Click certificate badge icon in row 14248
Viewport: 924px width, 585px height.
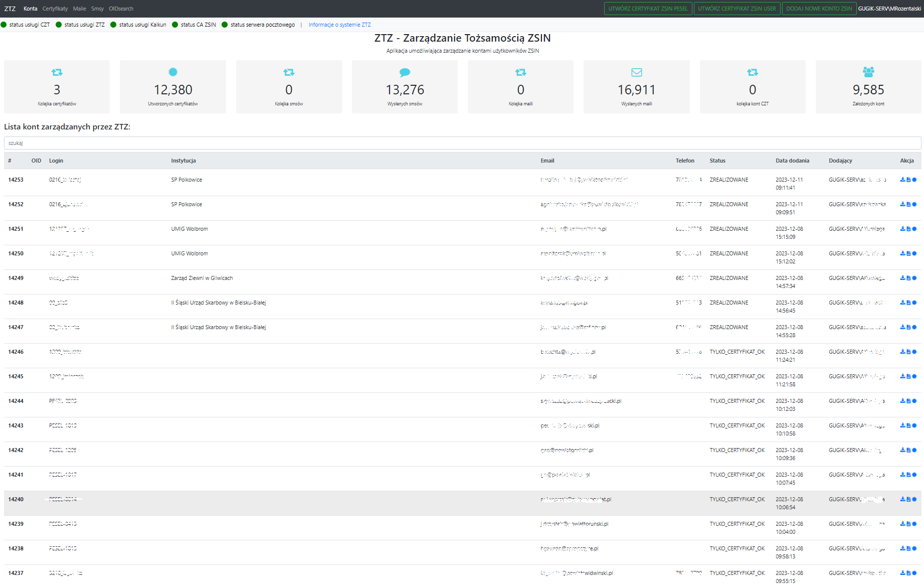click(x=914, y=303)
